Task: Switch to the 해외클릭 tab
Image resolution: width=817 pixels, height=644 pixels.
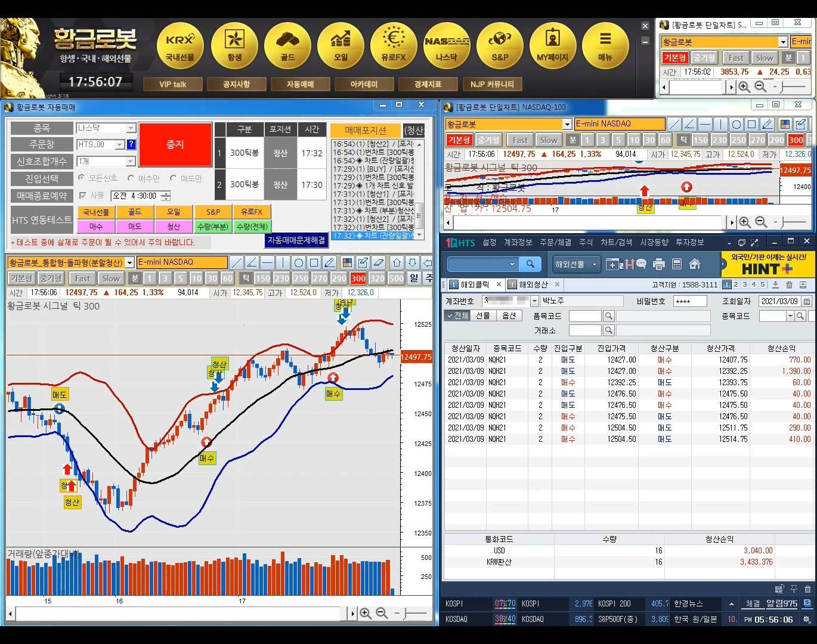Action: tap(474, 284)
